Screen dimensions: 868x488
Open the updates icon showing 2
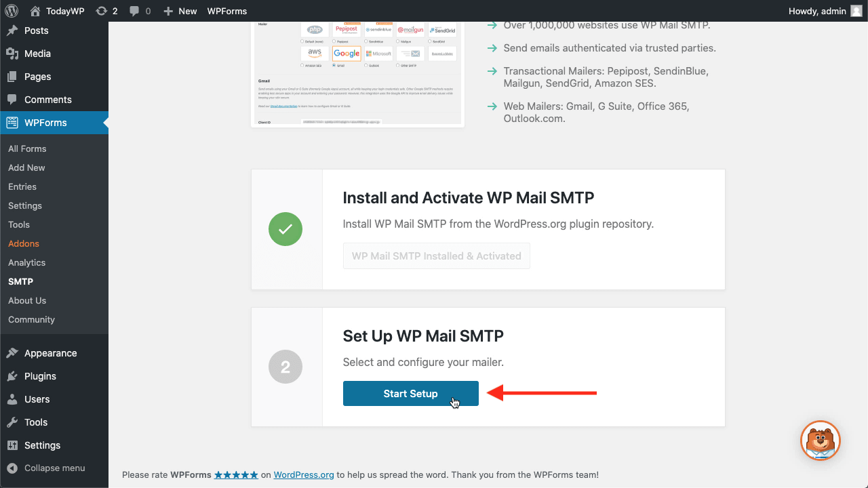point(106,11)
